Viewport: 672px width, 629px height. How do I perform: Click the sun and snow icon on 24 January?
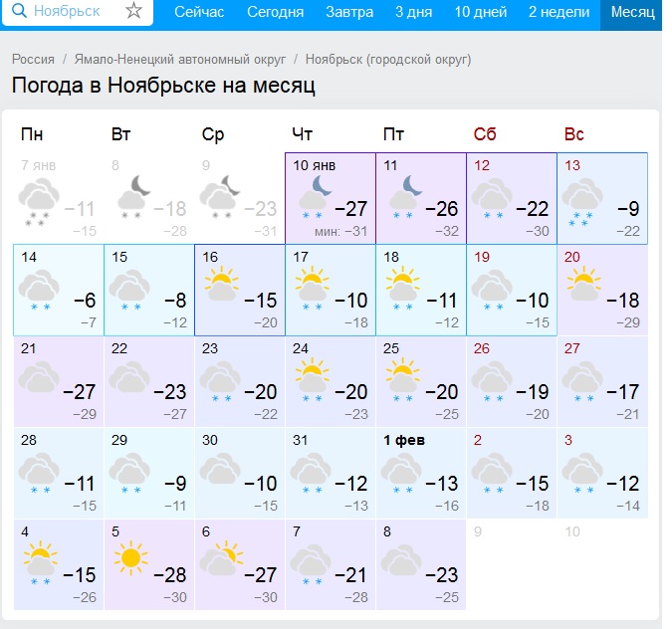click(x=313, y=379)
